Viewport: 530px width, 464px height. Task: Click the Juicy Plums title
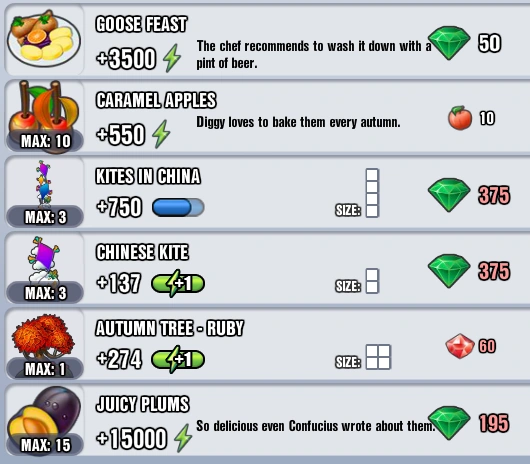[142, 404]
